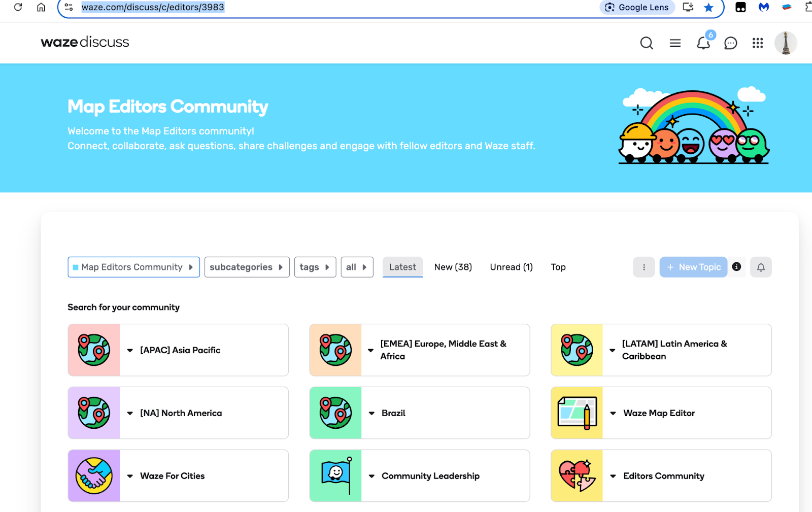Switch to the New (38) tab
Viewport: 812px width, 512px height.
click(x=453, y=267)
